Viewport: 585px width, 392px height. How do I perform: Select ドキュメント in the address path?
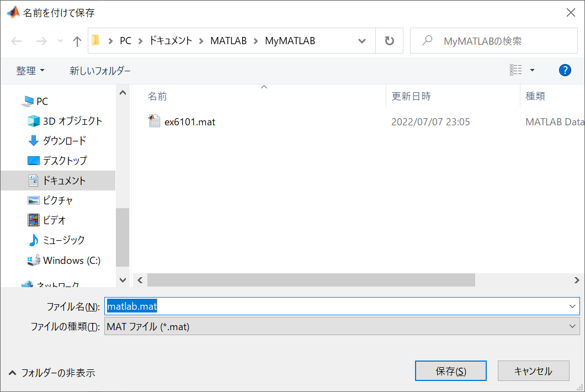coord(171,41)
